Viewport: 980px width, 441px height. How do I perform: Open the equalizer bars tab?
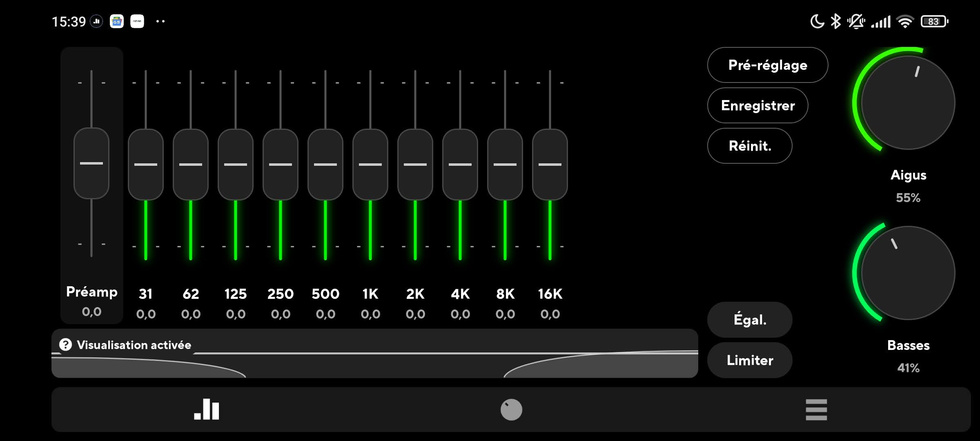(207, 410)
